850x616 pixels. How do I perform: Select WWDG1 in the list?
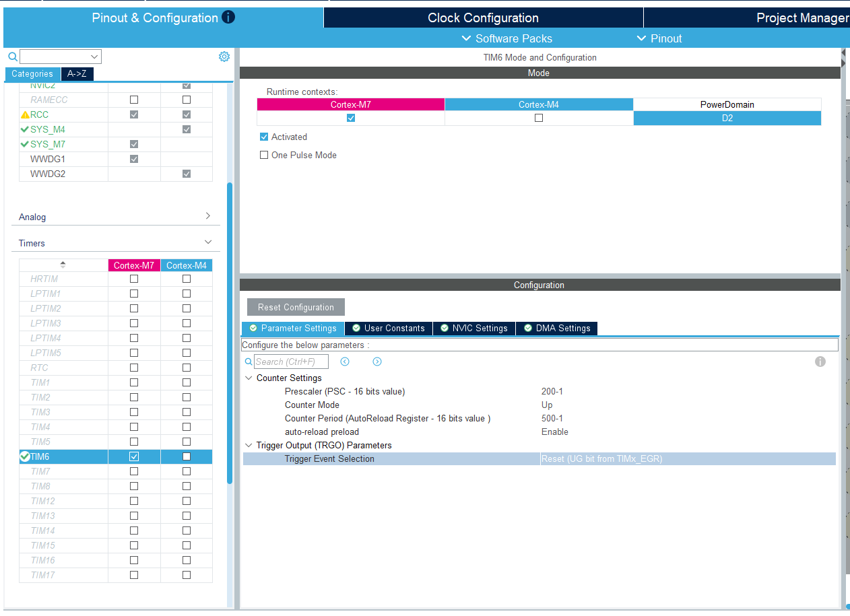[48, 159]
